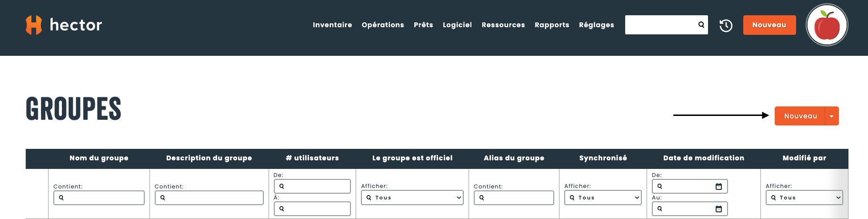Open the history clock icon
Image resolution: width=868 pixels, height=219 pixels.
(x=726, y=25)
